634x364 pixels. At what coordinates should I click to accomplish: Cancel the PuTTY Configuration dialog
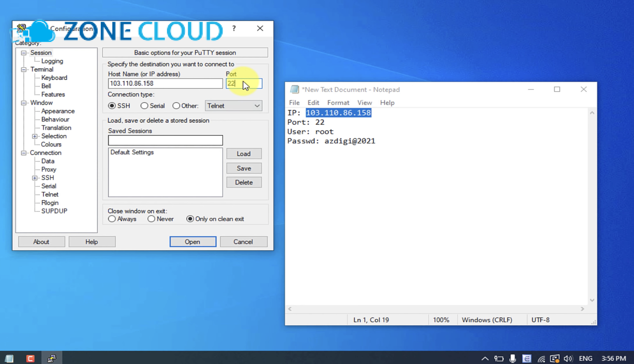pyautogui.click(x=243, y=242)
